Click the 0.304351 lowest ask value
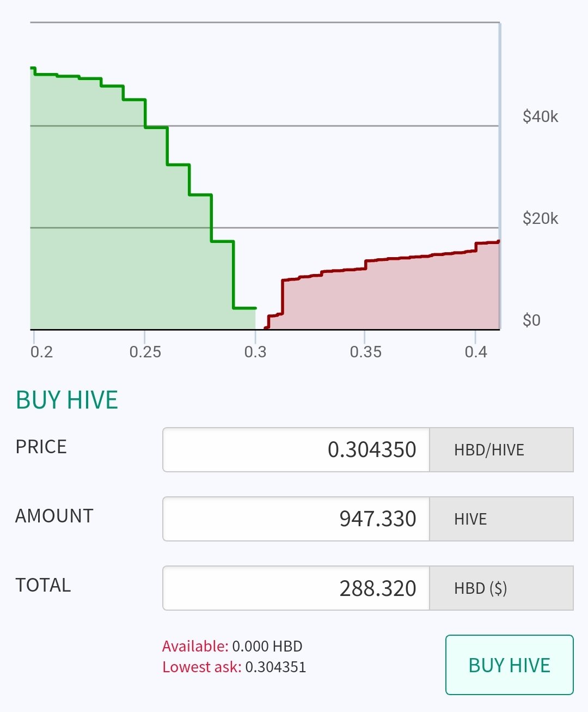 [276, 667]
